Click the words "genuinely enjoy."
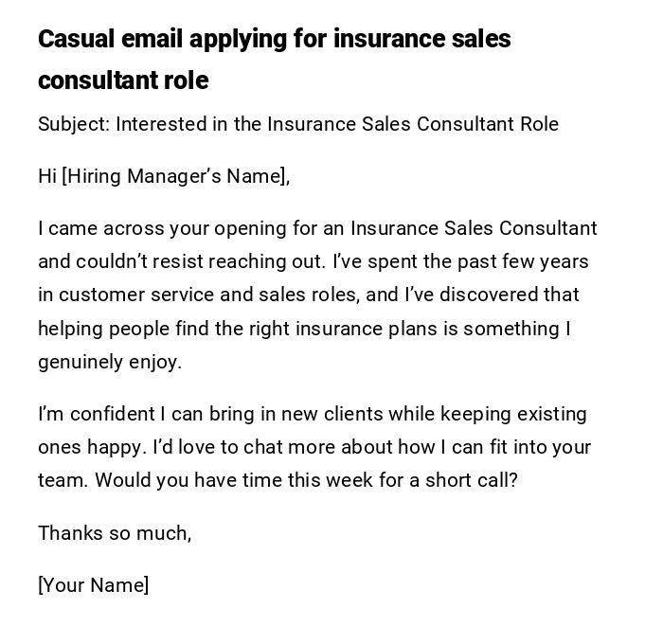Image resolution: width=663 pixels, height=644 pixels. pos(110,362)
